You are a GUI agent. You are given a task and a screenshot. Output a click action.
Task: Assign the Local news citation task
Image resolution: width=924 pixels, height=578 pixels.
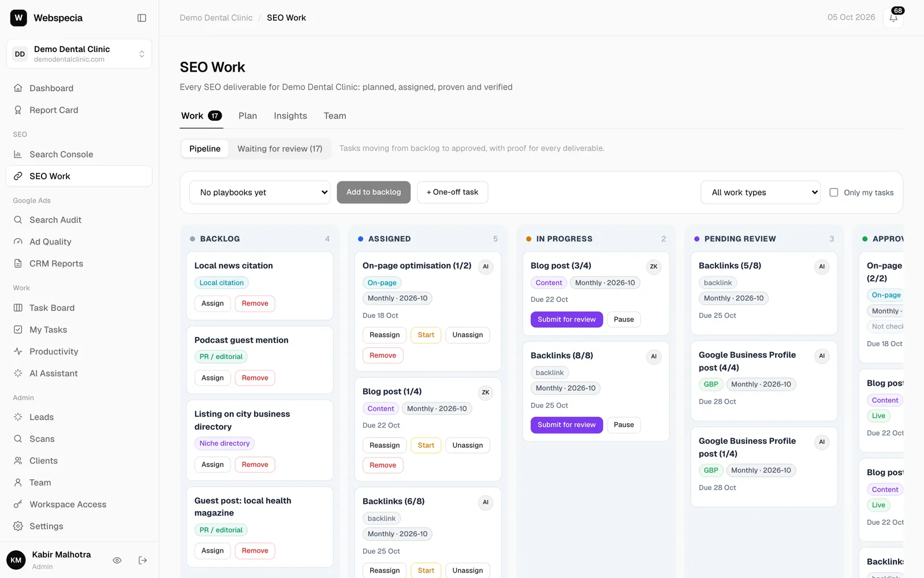(213, 303)
